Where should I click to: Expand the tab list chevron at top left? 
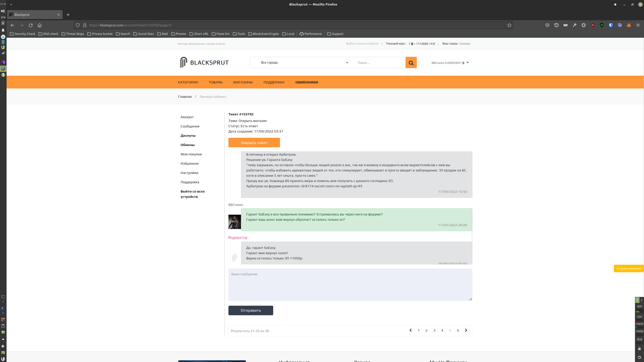[11, 4]
